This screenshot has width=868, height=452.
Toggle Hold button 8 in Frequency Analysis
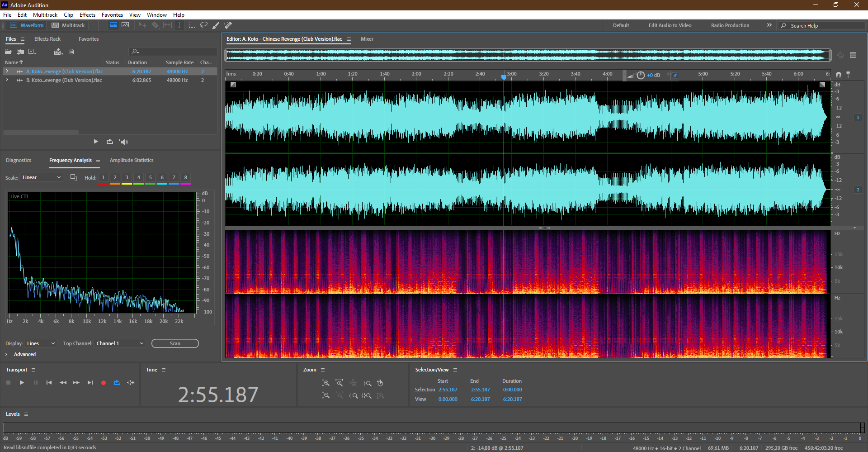pos(186,178)
